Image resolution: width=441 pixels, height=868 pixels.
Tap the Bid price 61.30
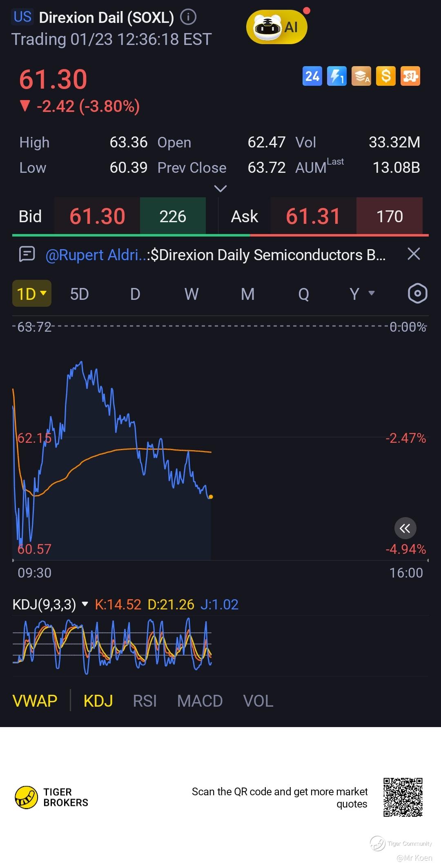coord(97,216)
